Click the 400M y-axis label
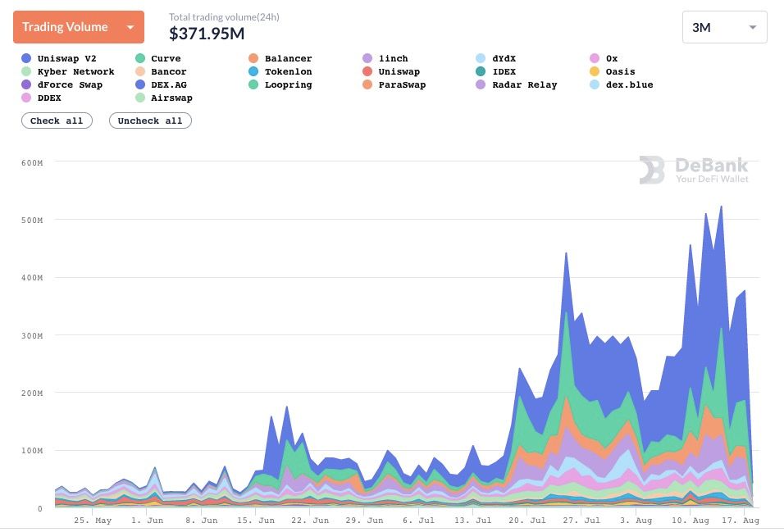The image size is (784, 532). tap(32, 278)
